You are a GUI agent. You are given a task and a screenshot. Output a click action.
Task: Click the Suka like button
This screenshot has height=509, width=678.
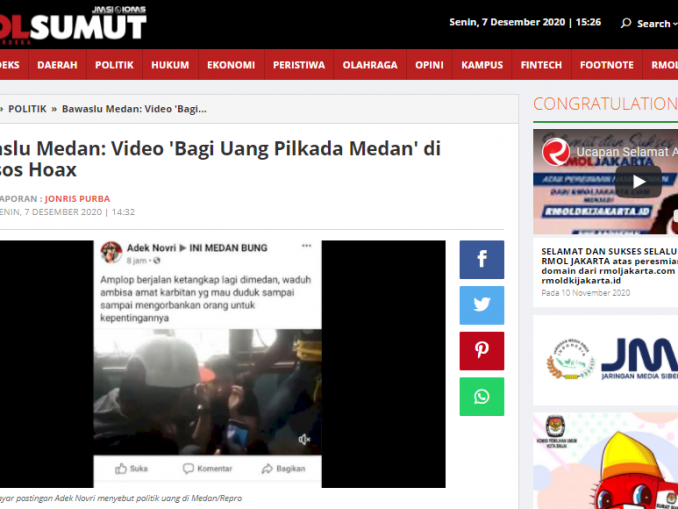tap(131, 468)
